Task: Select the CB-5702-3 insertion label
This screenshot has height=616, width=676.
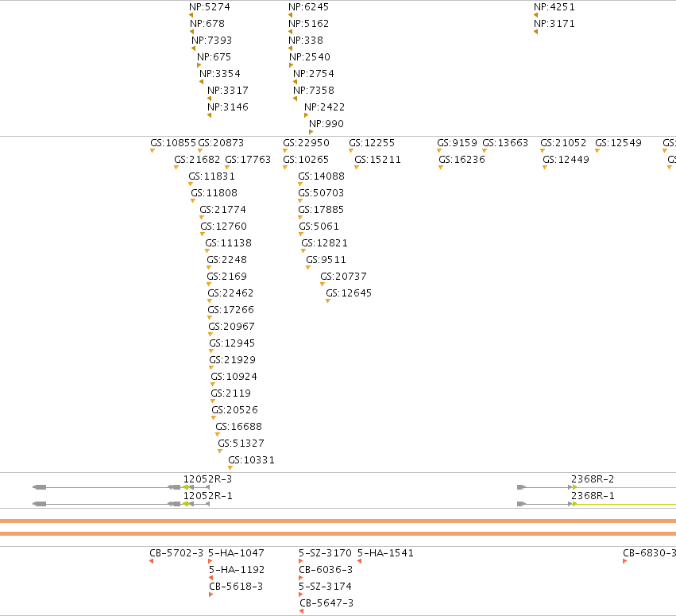Action: click(x=176, y=553)
